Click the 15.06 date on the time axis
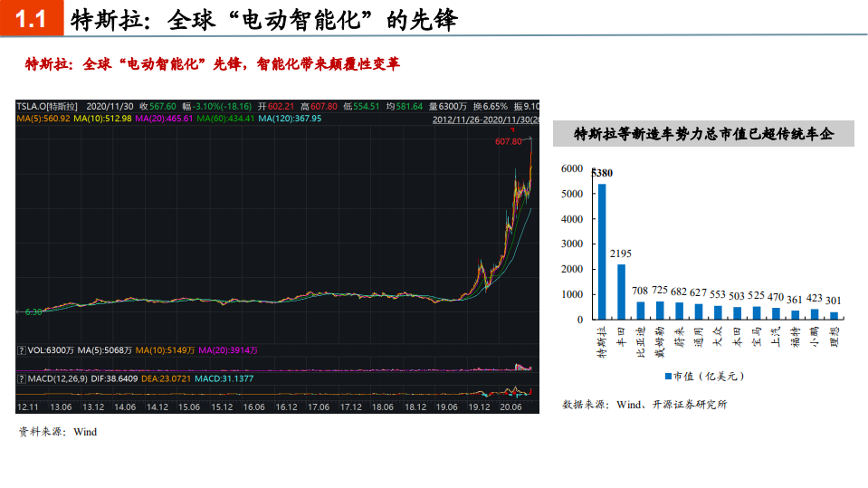The height and width of the screenshot is (488, 868). 189,407
